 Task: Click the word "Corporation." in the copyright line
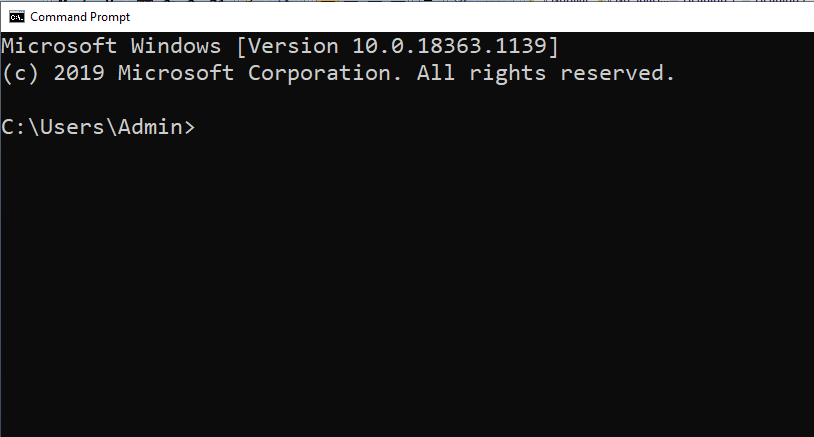click(x=325, y=73)
